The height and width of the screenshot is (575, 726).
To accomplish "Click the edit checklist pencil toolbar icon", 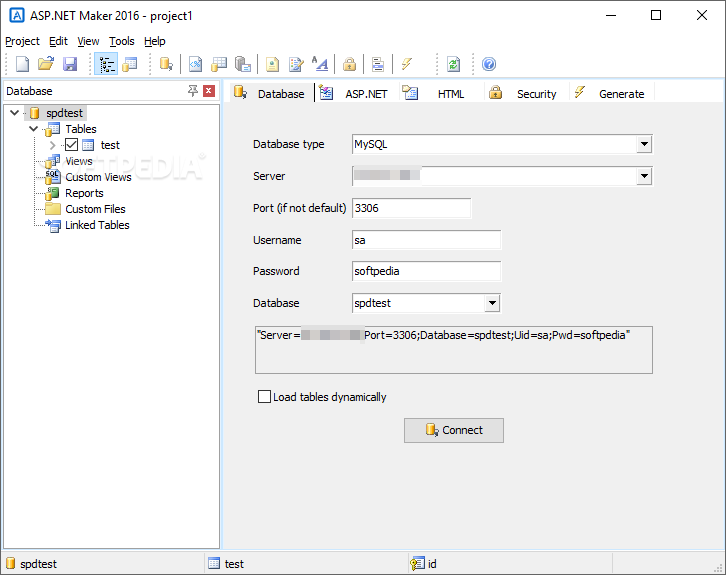I will click(x=296, y=64).
